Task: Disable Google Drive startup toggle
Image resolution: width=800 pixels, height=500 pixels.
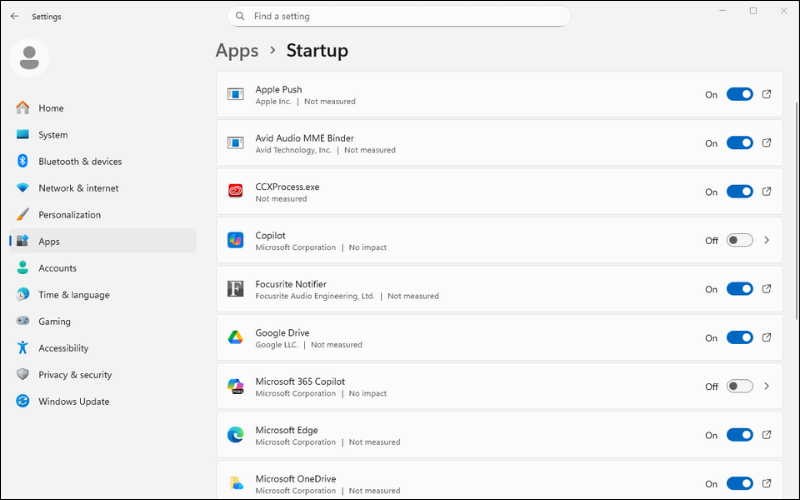Action: [x=739, y=338]
